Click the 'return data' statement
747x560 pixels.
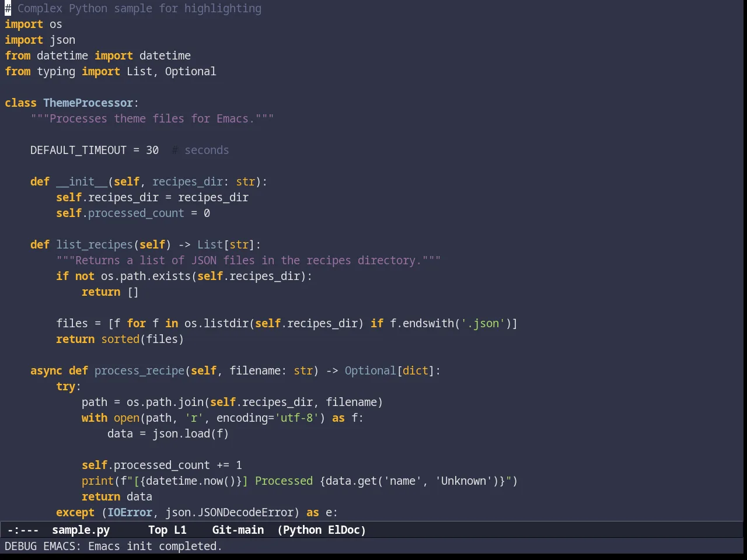pyautogui.click(x=117, y=496)
